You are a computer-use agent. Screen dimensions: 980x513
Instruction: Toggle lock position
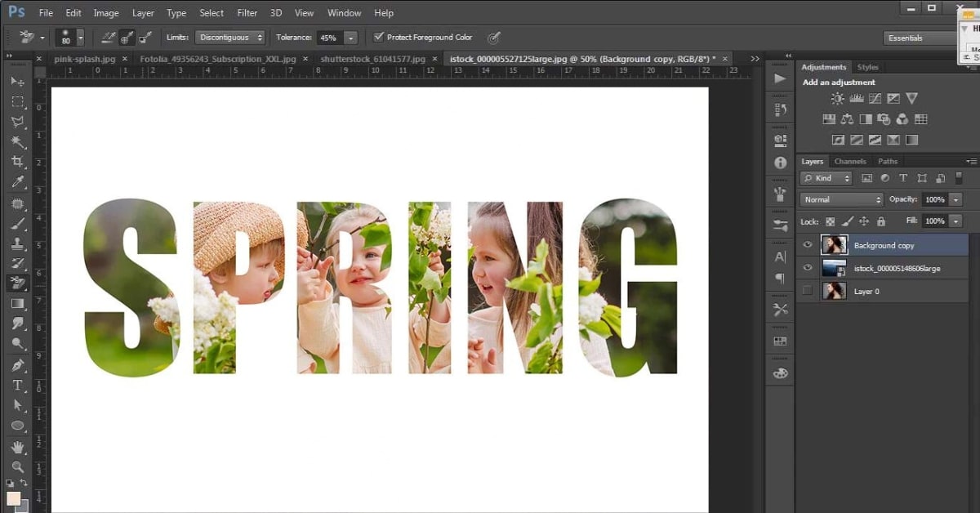(x=864, y=221)
